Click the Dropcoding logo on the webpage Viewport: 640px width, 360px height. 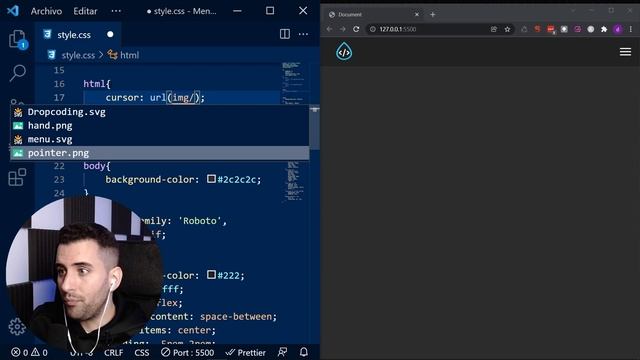pyautogui.click(x=344, y=51)
